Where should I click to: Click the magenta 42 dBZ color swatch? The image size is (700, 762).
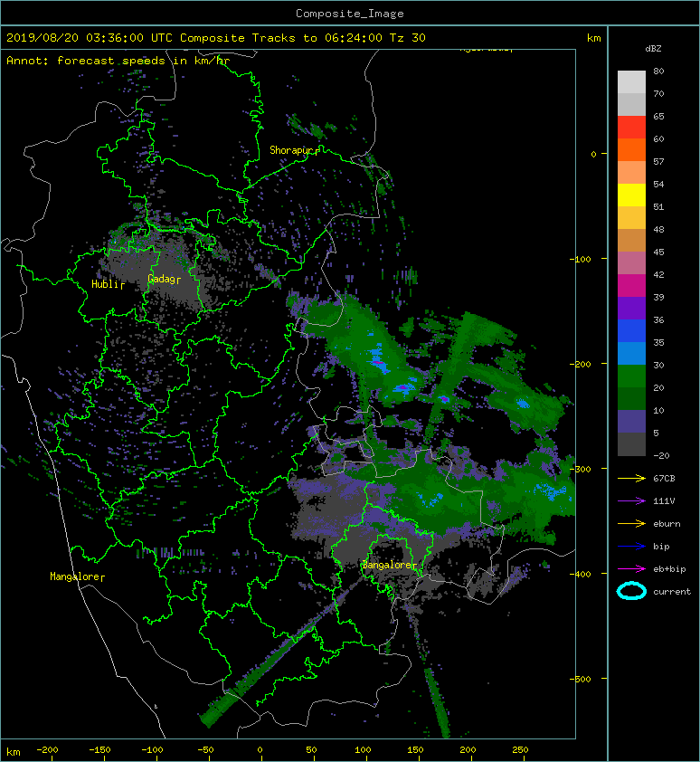click(x=631, y=285)
